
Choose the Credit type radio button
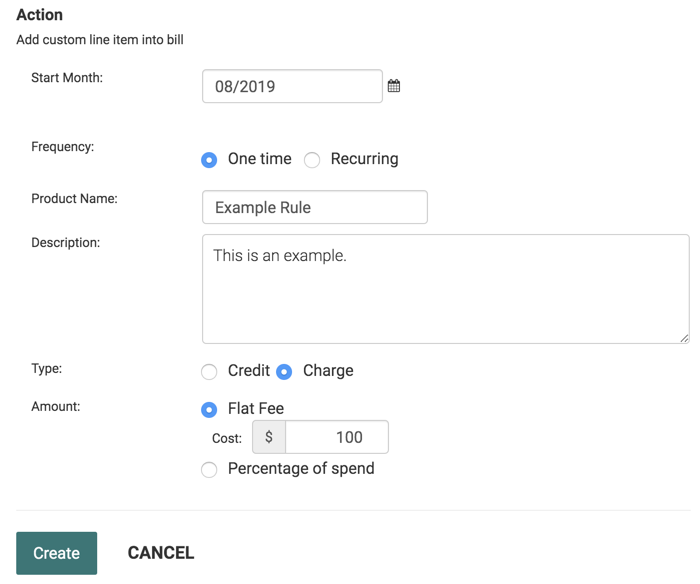[x=209, y=372]
